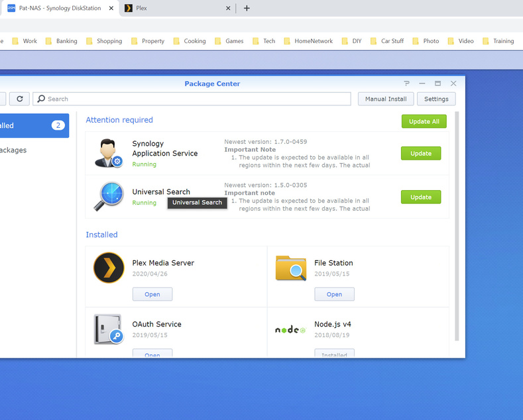
Task: Open the Tech bookmarks folder
Action: tap(264, 41)
